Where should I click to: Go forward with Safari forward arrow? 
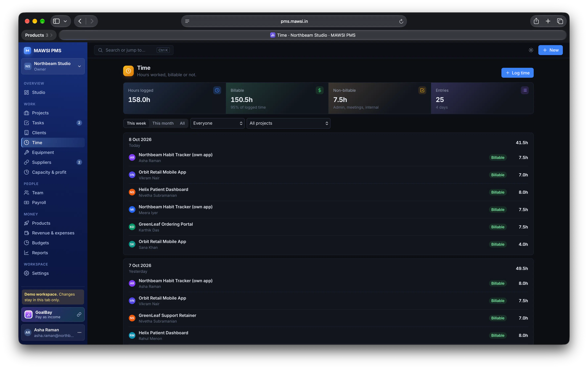(92, 21)
